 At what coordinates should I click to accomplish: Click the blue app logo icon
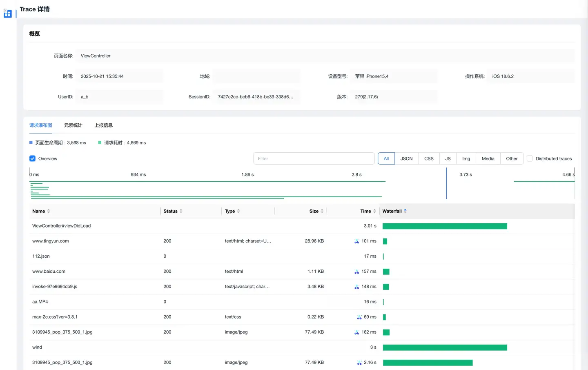tap(7, 13)
